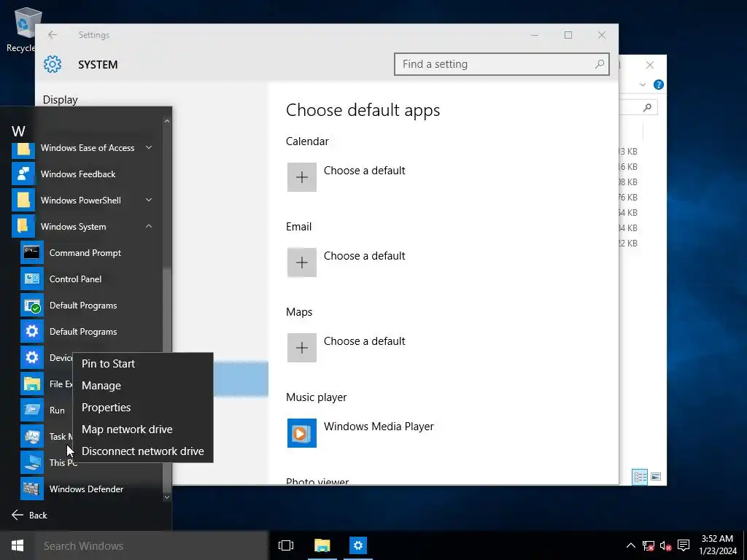Click Windows Media Player default app

pyautogui.click(x=379, y=426)
